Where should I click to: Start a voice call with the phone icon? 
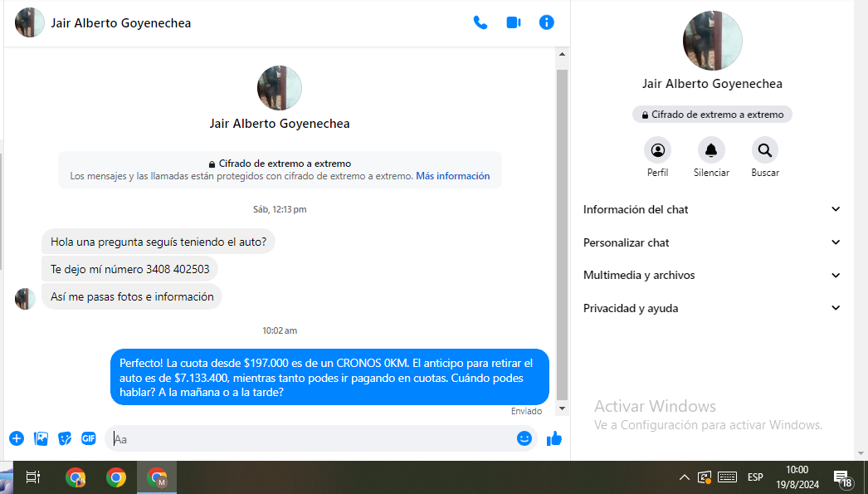480,22
